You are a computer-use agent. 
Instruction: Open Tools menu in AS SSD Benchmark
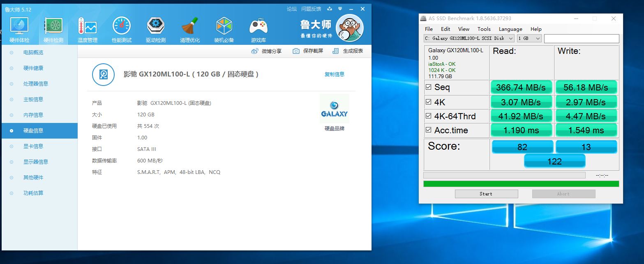[484, 29]
